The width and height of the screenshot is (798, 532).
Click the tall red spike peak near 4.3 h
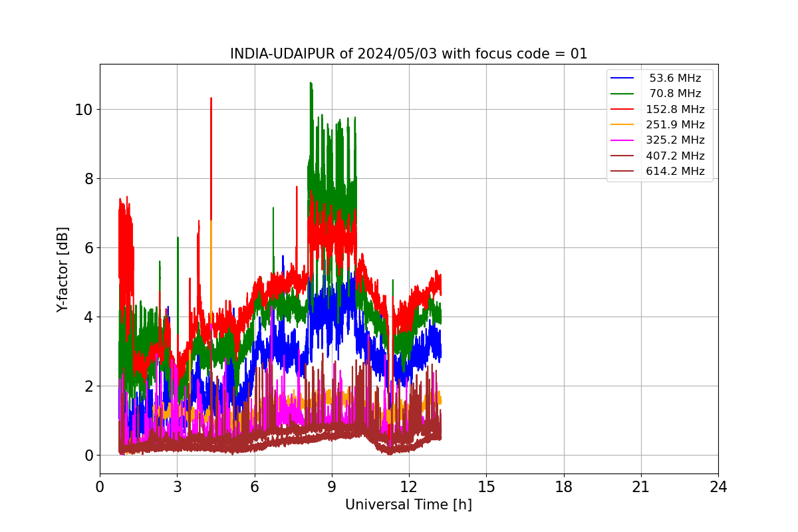(x=211, y=98)
